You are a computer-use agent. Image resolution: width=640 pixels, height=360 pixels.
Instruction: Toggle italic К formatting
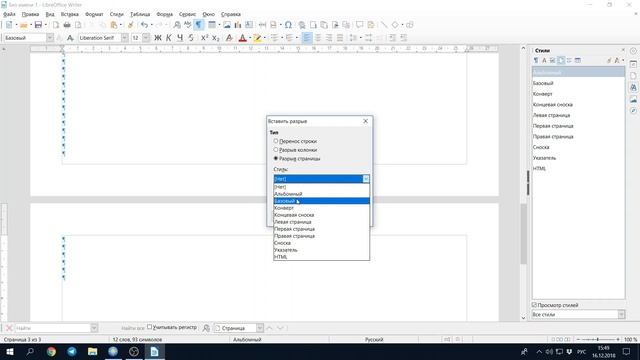pos(169,38)
